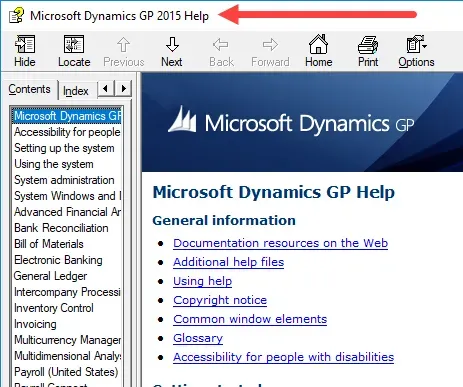Follow the Copyright notice link

(220, 300)
